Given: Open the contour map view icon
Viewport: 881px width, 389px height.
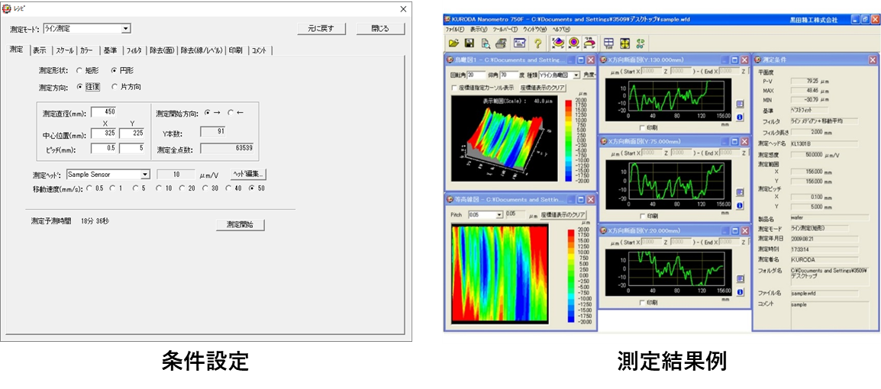Looking at the screenshot, I should (574, 42).
